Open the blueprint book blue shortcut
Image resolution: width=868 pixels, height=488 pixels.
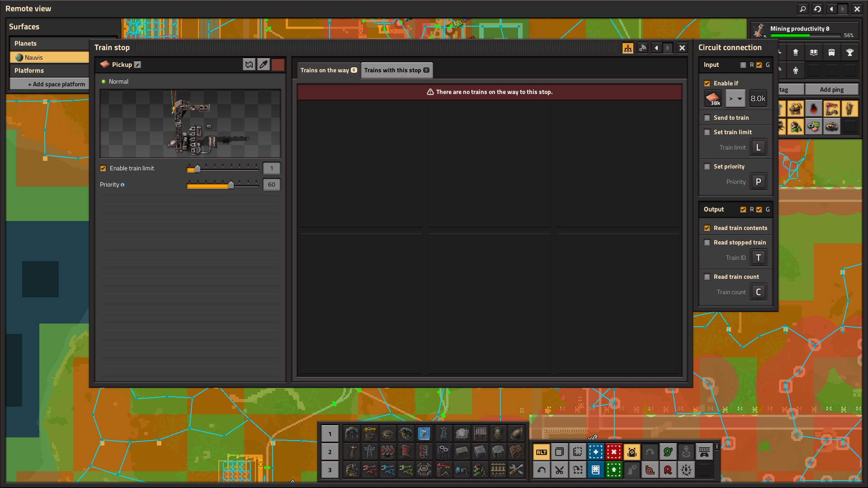pos(595,470)
